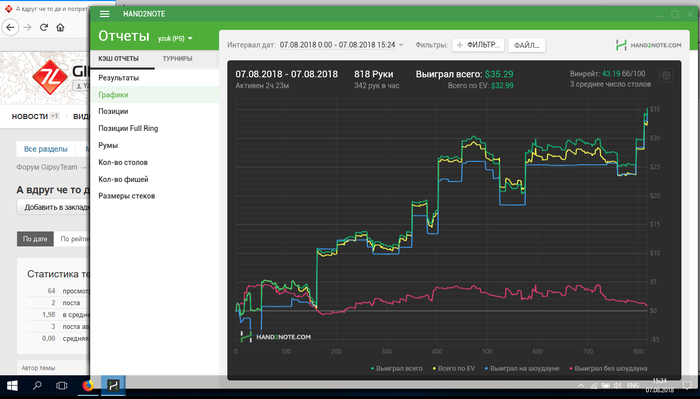The height and width of the screenshot is (399, 700).
Task: Open Кол-во фишей report
Action: (154, 179)
